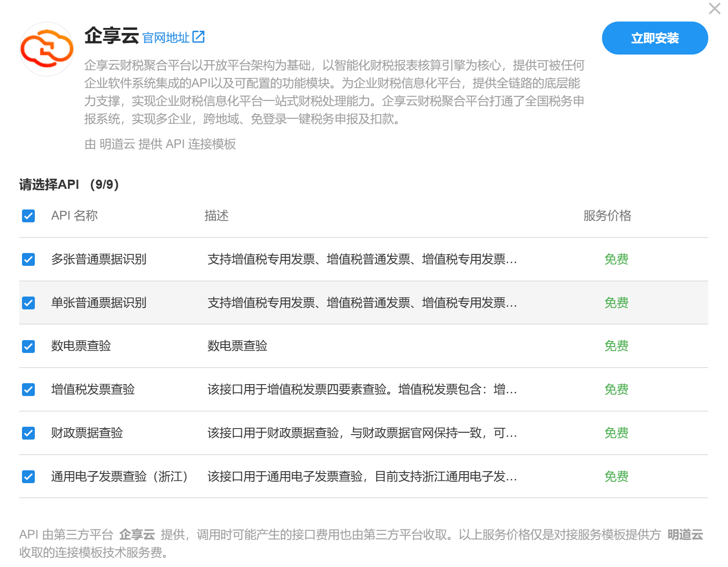Click the 免费 price in 通用电子发票查验 row
This screenshot has width=728, height=567.
[x=616, y=477]
